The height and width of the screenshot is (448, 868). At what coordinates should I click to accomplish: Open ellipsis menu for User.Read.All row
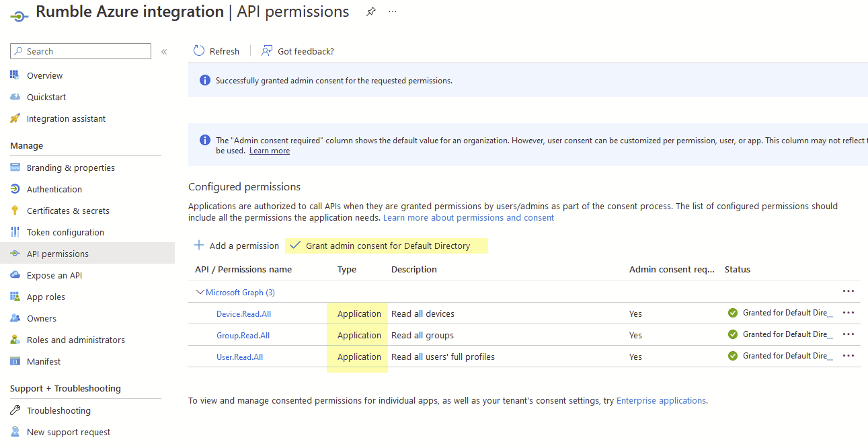click(849, 356)
